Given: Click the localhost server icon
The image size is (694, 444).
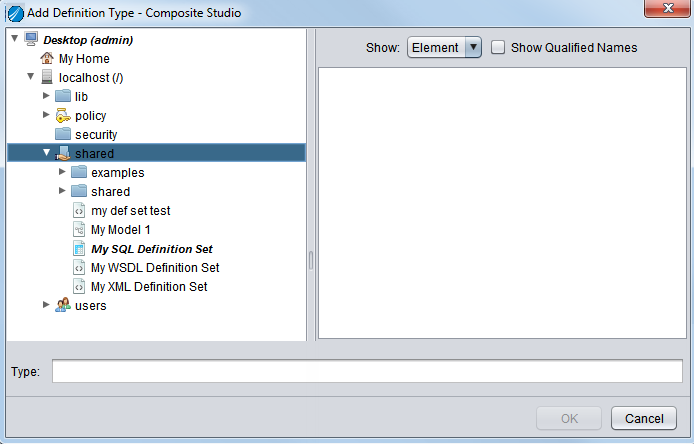Looking at the screenshot, I should pos(47,78).
